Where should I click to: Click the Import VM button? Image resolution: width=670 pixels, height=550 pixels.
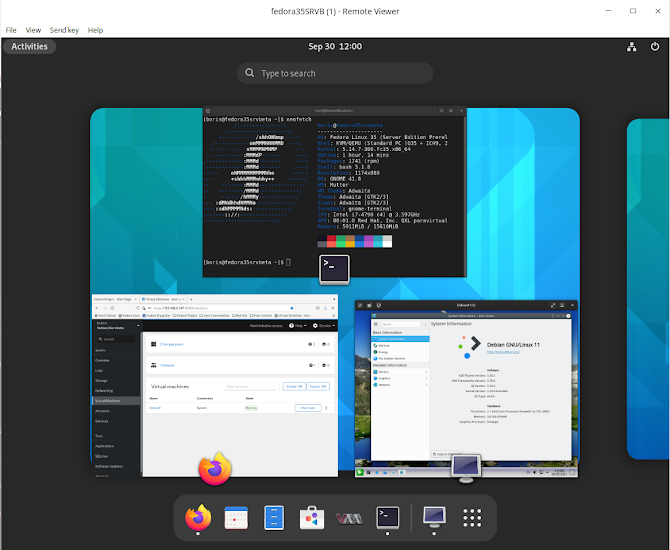(x=318, y=386)
